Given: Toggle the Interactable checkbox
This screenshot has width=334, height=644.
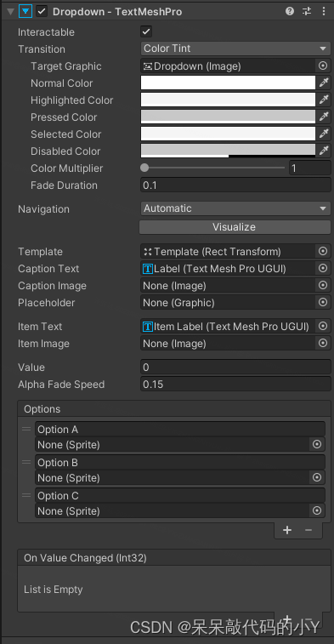Looking at the screenshot, I should point(146,31).
